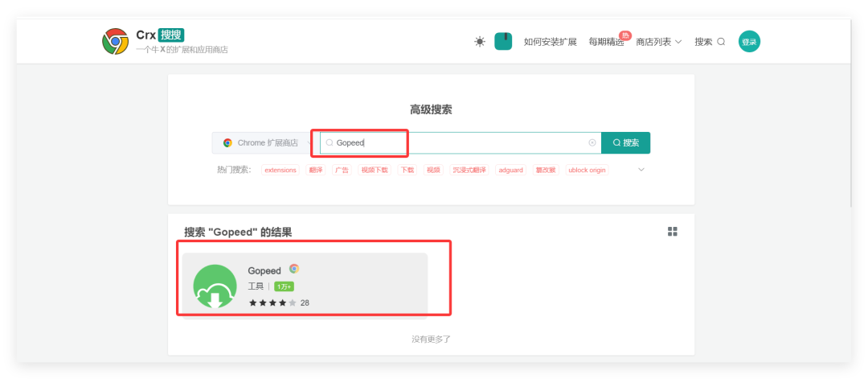Open 如何安装扩展 page

click(x=551, y=42)
